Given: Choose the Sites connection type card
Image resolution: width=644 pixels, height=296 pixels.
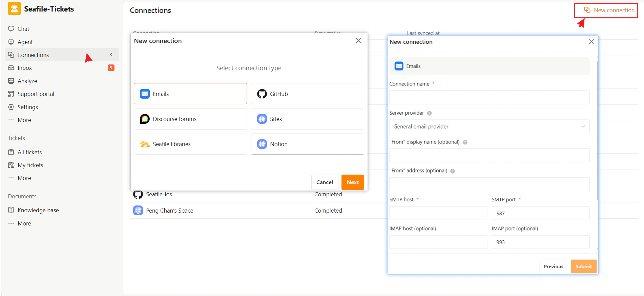Looking at the screenshot, I should tap(308, 119).
